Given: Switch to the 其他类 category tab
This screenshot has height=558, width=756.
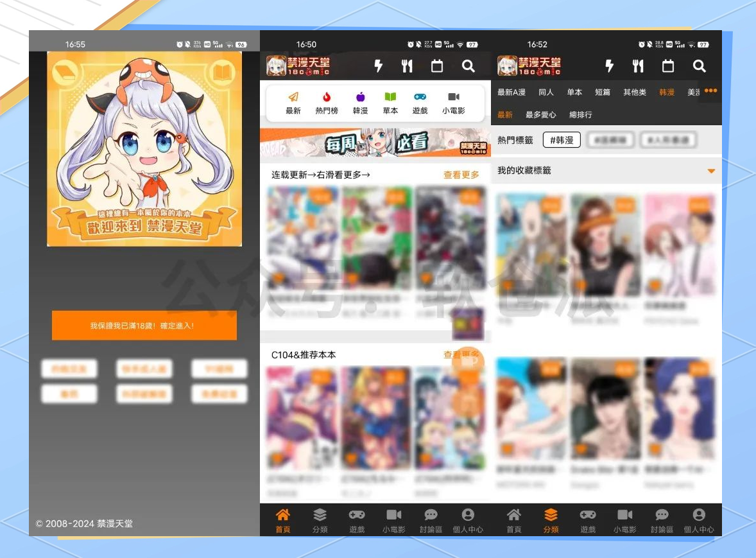Looking at the screenshot, I should click(x=635, y=92).
